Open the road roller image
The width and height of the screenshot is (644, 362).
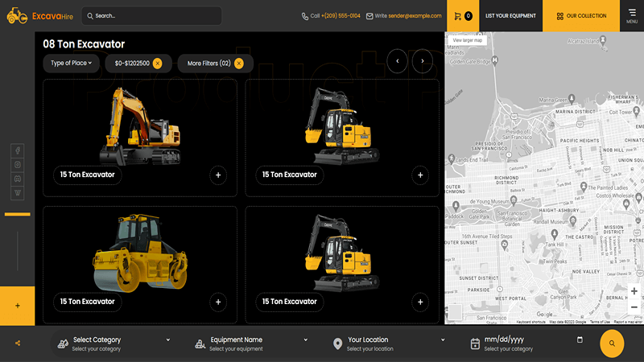140,253
